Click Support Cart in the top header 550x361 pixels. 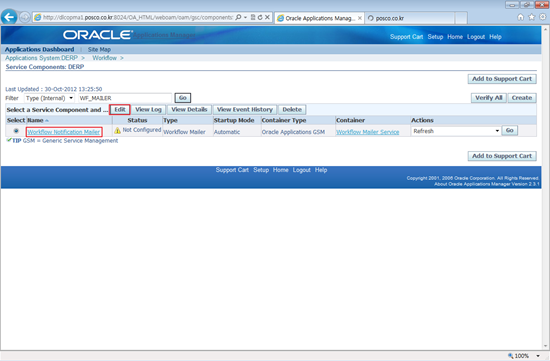click(406, 37)
